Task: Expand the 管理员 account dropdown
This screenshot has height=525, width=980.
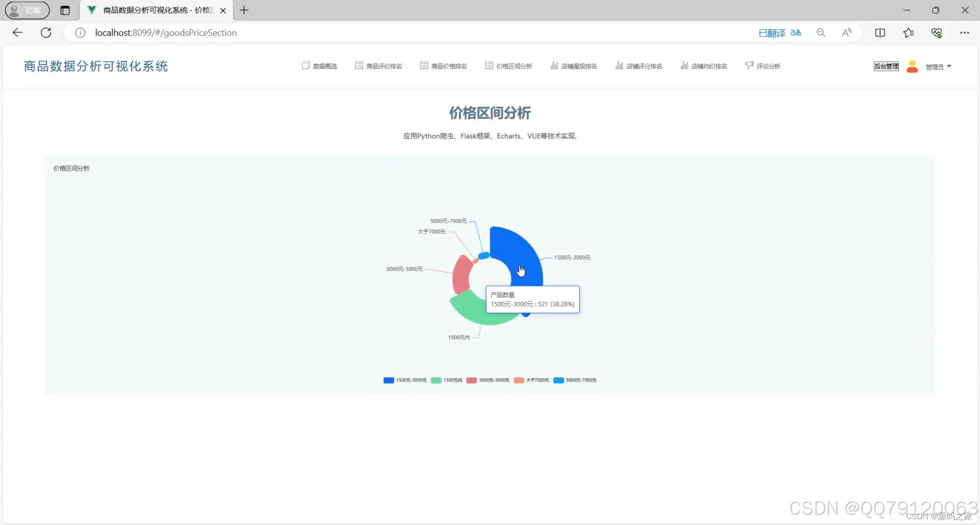Action: [x=938, y=67]
